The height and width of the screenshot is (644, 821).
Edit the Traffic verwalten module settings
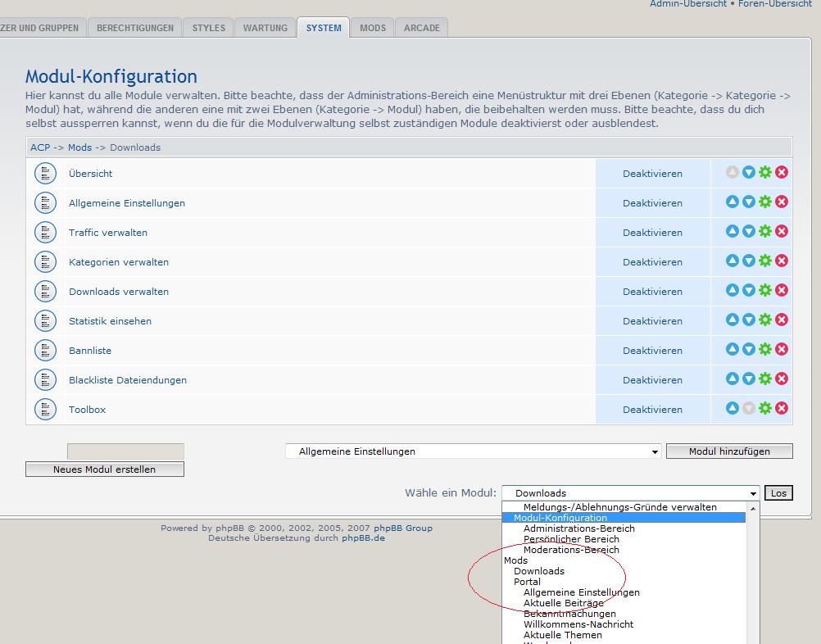pyautogui.click(x=765, y=232)
